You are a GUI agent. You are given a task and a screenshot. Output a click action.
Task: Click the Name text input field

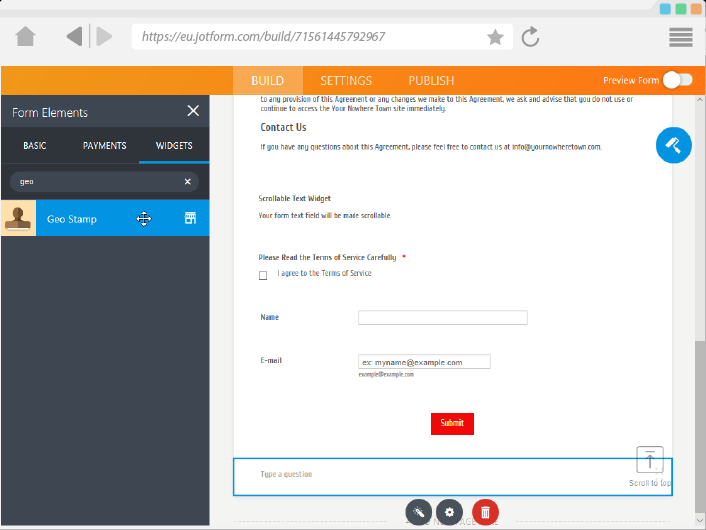[442, 318]
